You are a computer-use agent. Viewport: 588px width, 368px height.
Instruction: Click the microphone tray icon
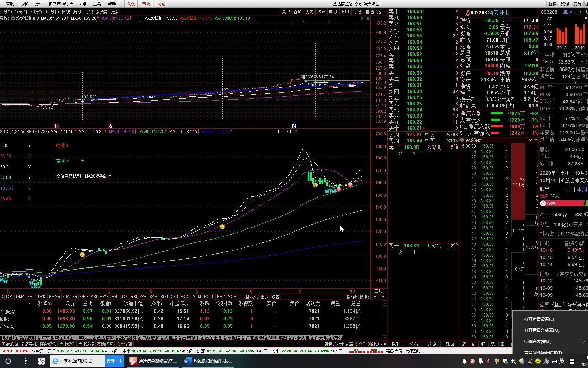[480, 361]
